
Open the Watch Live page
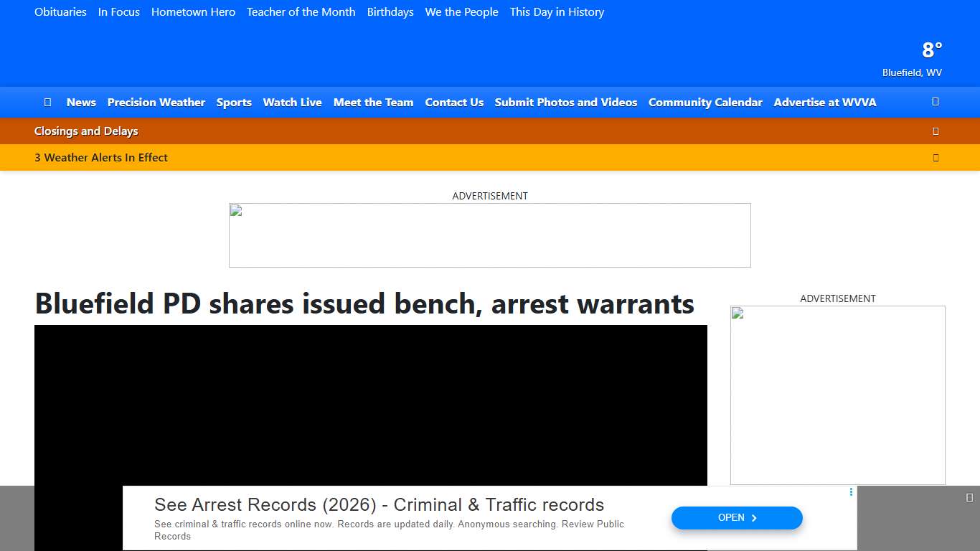(x=292, y=102)
